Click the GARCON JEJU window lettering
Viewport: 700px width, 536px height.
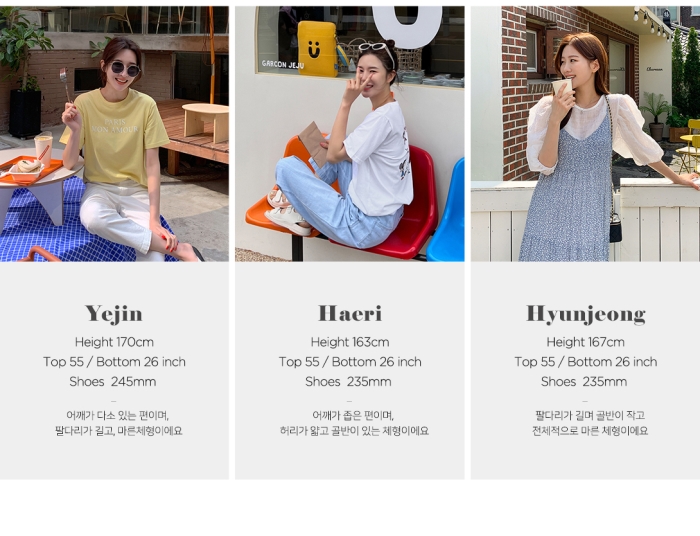283,64
